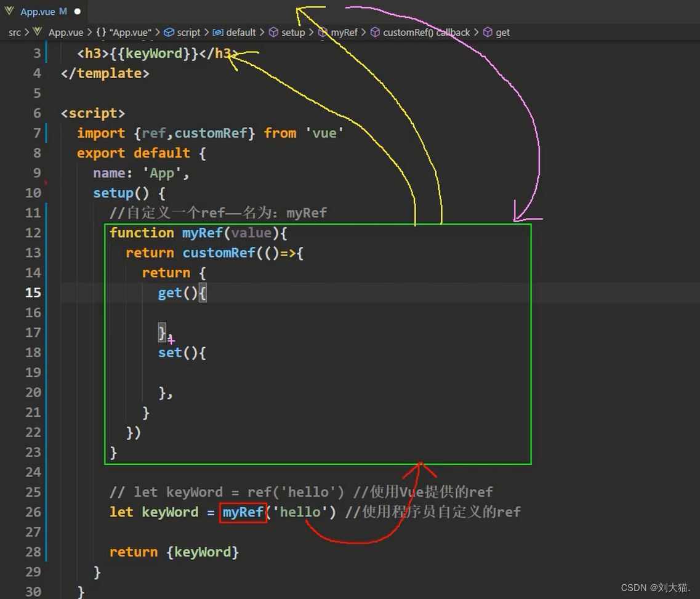Click line number 26 in the gutter
Screen dimensions: 700x599
pyautogui.click(x=33, y=512)
